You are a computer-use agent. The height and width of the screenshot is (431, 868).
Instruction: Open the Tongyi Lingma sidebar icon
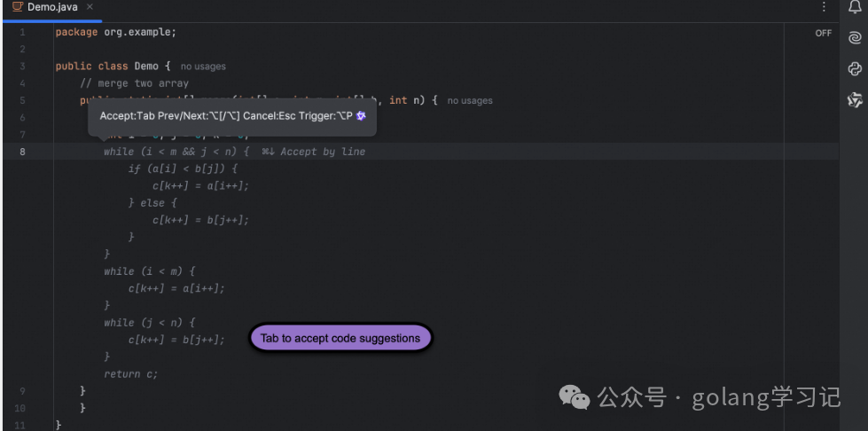pyautogui.click(x=855, y=99)
